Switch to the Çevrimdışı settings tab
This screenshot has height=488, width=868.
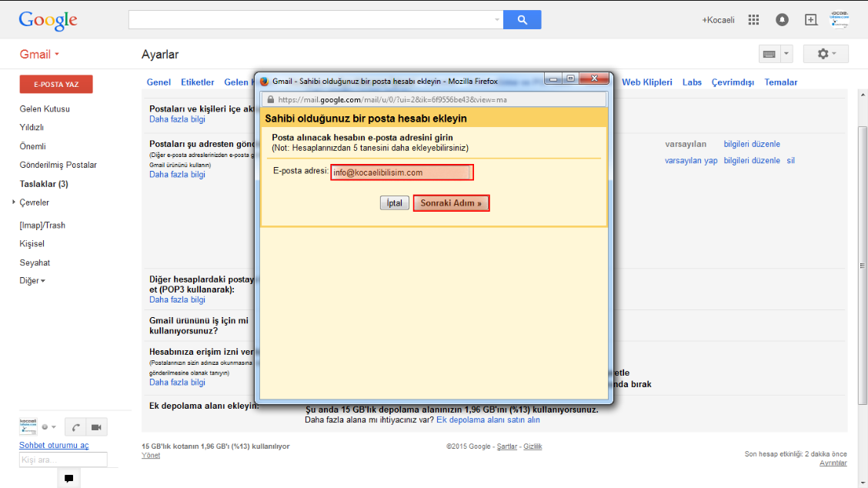point(733,82)
